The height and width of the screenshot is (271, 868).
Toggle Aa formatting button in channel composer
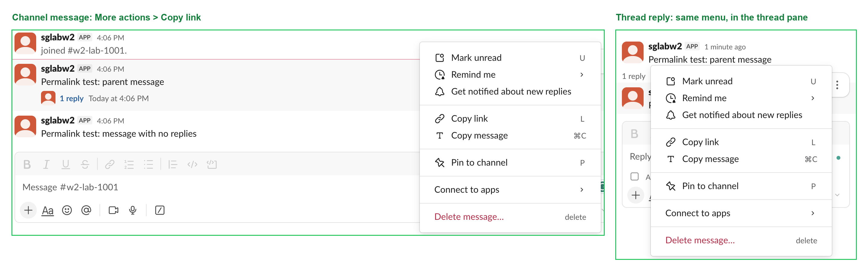tap(48, 211)
